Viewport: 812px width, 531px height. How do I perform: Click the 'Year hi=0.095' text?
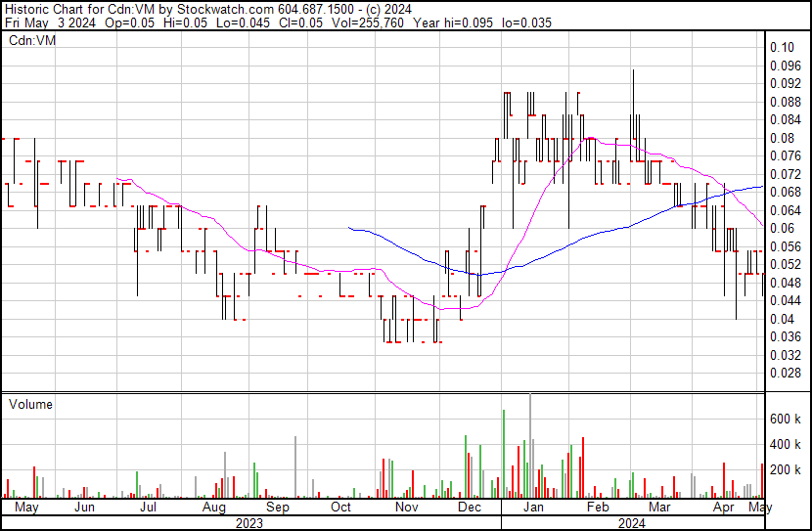tap(453, 22)
